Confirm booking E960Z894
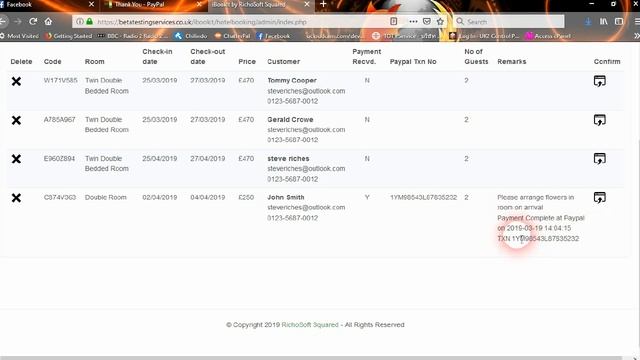The image size is (640, 360). pos(599,159)
